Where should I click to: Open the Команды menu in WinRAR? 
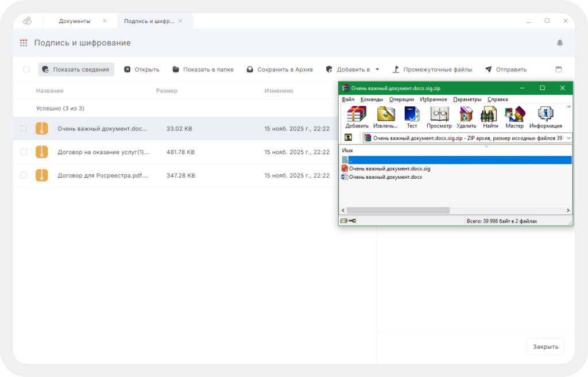coord(372,99)
